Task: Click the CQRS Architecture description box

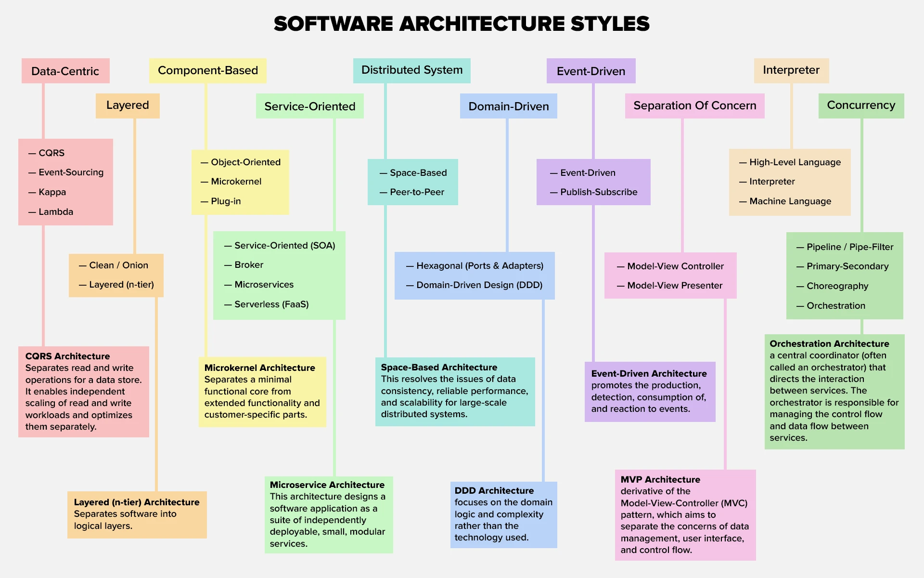Action: pyautogui.click(x=83, y=392)
